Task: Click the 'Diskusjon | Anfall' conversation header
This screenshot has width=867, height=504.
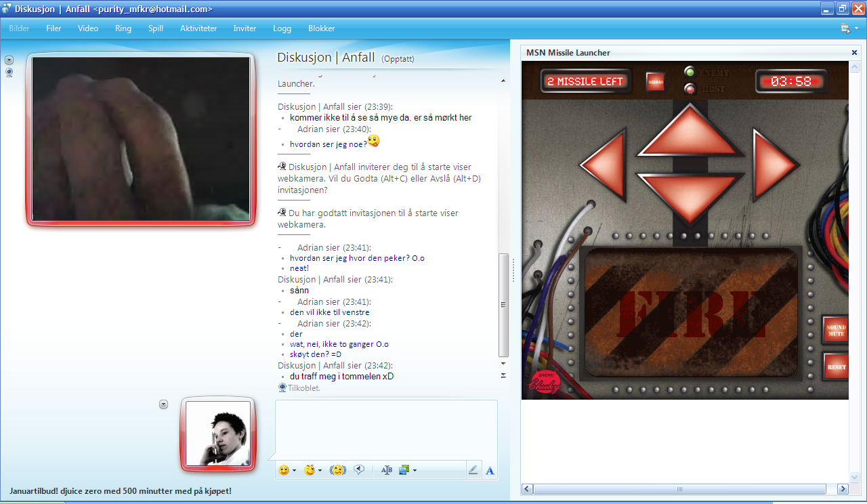Action: coord(326,58)
